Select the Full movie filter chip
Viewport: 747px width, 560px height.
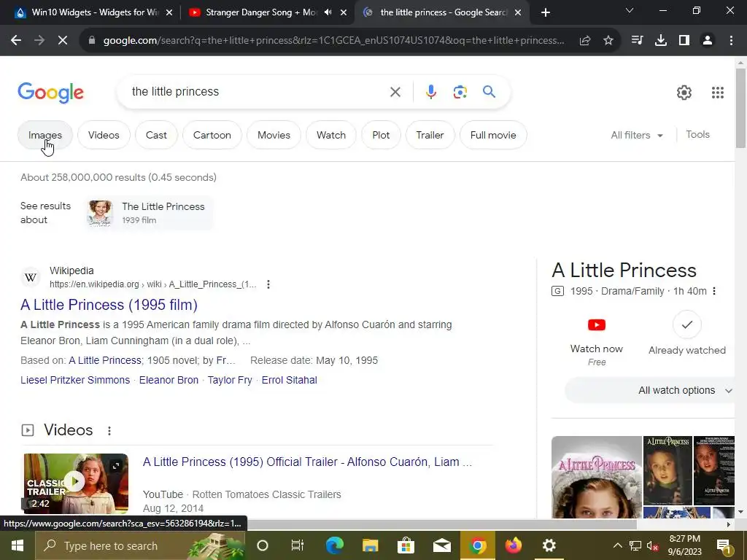coord(493,135)
